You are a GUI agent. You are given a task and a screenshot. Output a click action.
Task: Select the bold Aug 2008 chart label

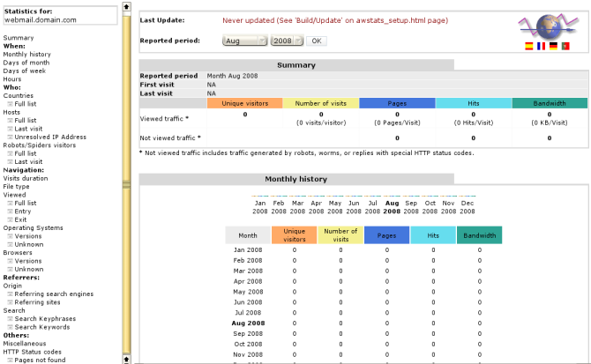pos(392,207)
